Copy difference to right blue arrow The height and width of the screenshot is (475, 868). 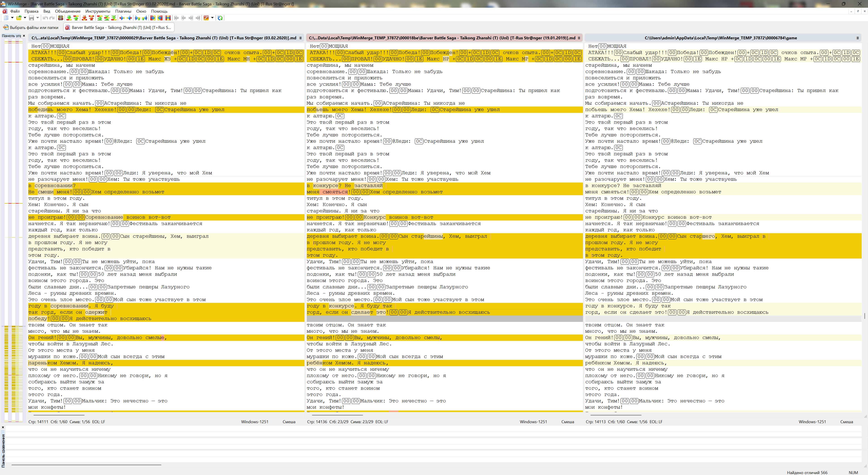point(122,18)
